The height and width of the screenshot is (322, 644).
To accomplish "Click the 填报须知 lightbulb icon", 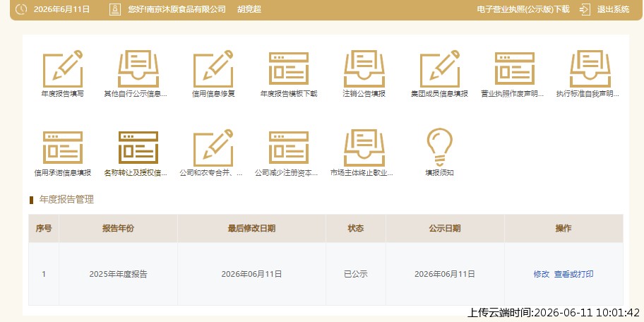I will click(x=439, y=147).
